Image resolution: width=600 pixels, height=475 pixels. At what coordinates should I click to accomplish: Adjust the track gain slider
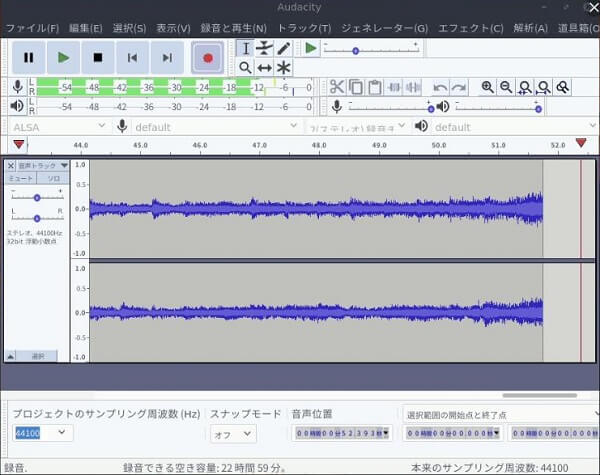coord(37,198)
